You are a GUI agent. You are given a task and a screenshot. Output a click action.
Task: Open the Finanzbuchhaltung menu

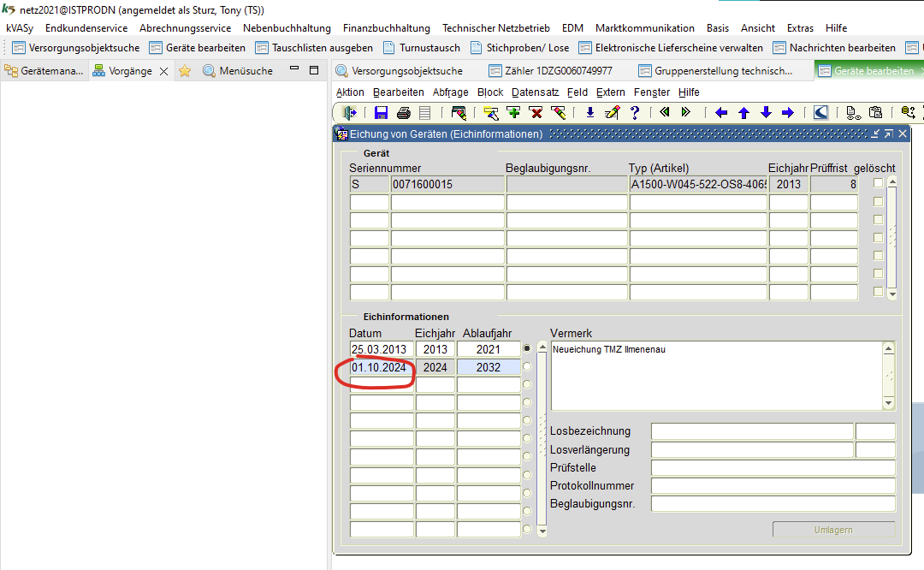[x=386, y=28]
